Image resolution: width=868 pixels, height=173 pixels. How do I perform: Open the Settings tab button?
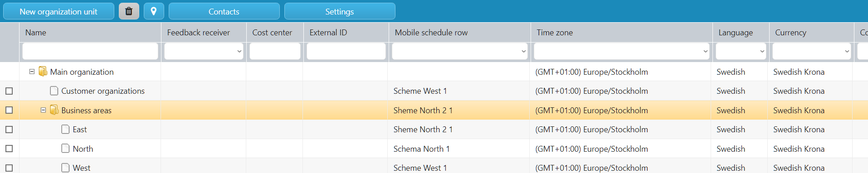point(340,11)
